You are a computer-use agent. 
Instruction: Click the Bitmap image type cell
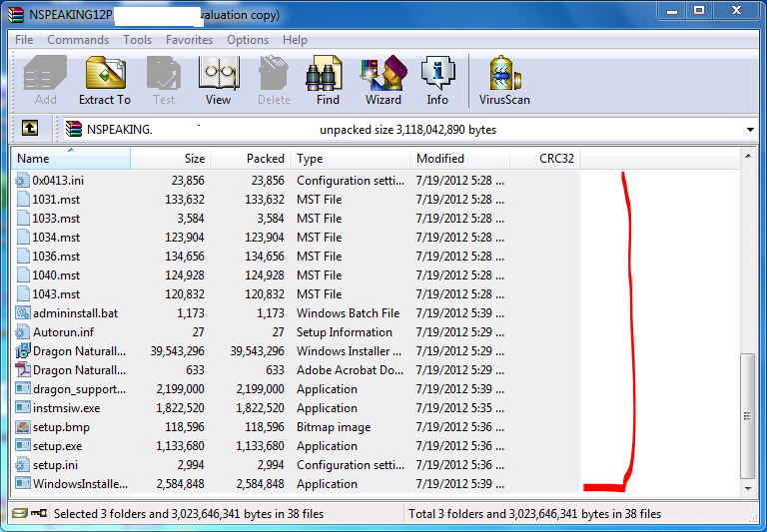coord(334,427)
